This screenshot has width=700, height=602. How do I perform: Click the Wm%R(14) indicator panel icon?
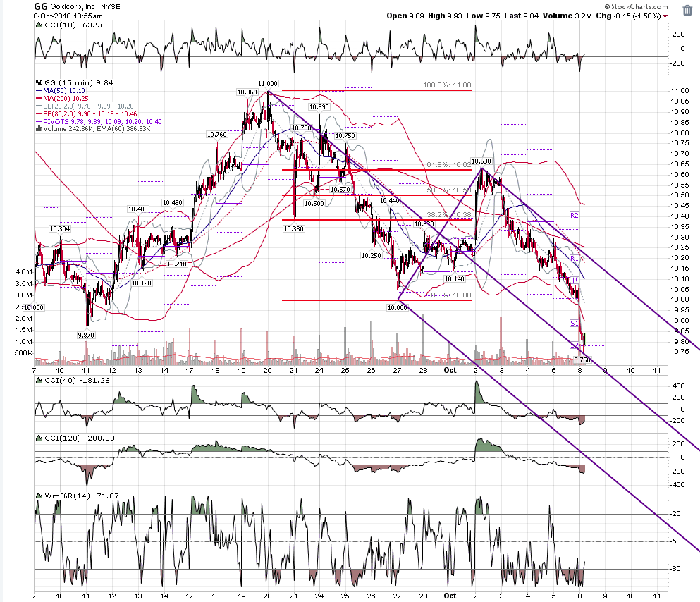[x=39, y=496]
